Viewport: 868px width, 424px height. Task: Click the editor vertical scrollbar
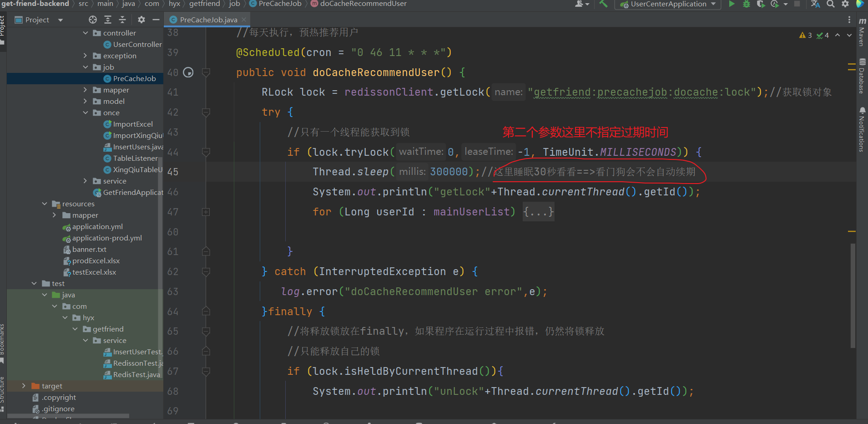coord(853,296)
